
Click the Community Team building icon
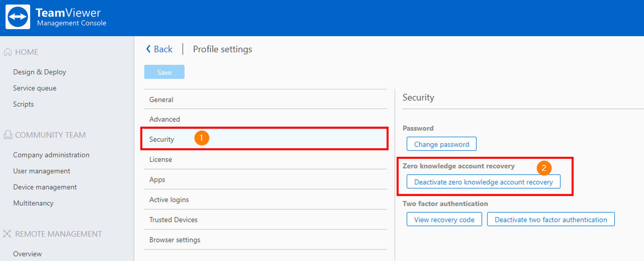click(x=8, y=135)
